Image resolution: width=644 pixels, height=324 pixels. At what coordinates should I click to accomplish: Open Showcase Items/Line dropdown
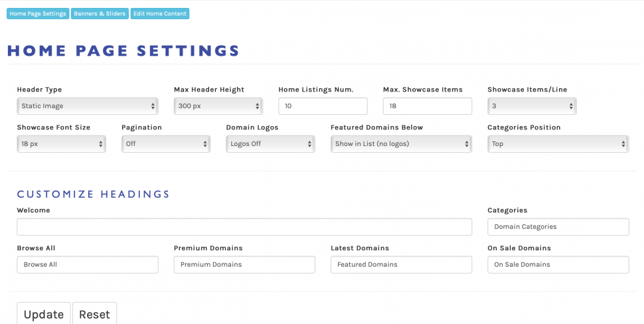point(532,106)
